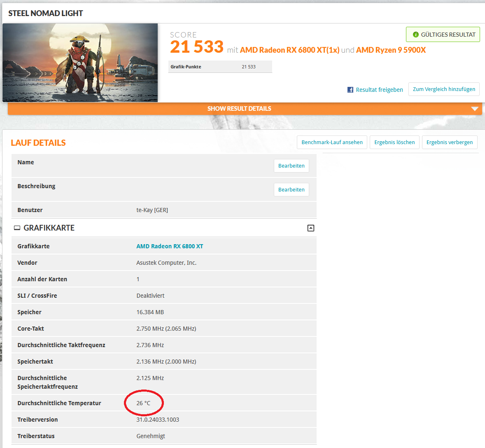The image size is (485, 448).
Task: Open the Show Result Details bar
Action: pos(245,109)
